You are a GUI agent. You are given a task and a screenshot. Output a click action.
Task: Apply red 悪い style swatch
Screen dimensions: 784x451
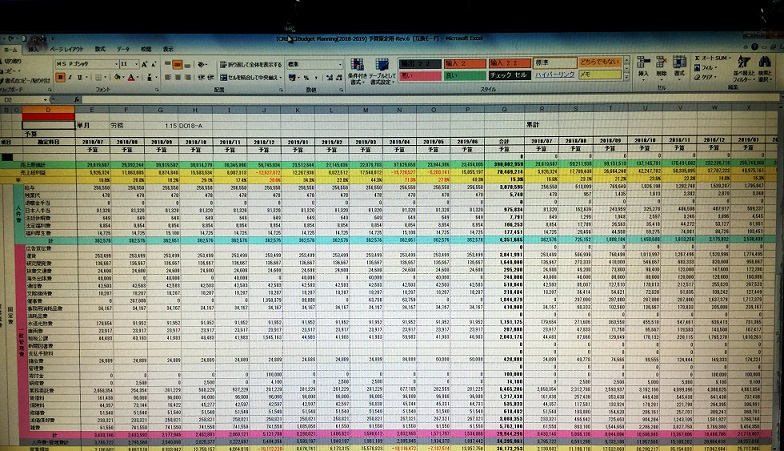click(x=420, y=76)
